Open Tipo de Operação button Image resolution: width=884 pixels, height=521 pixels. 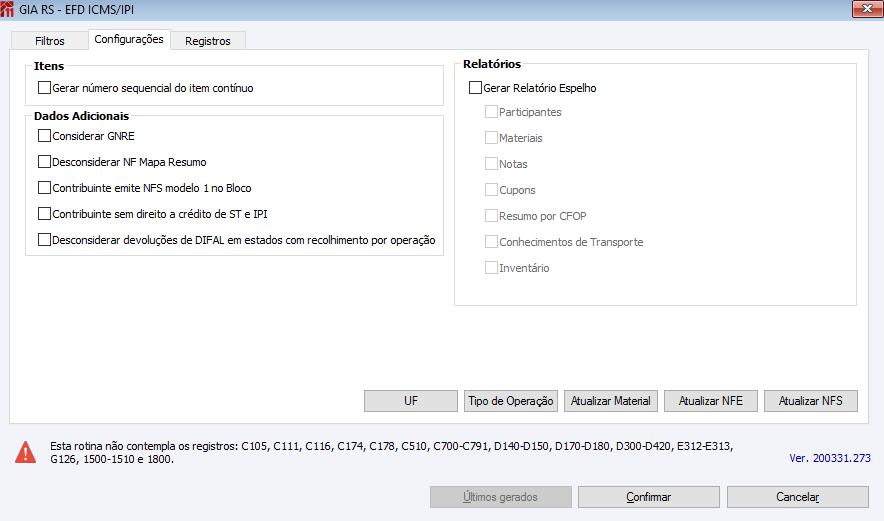(511, 401)
